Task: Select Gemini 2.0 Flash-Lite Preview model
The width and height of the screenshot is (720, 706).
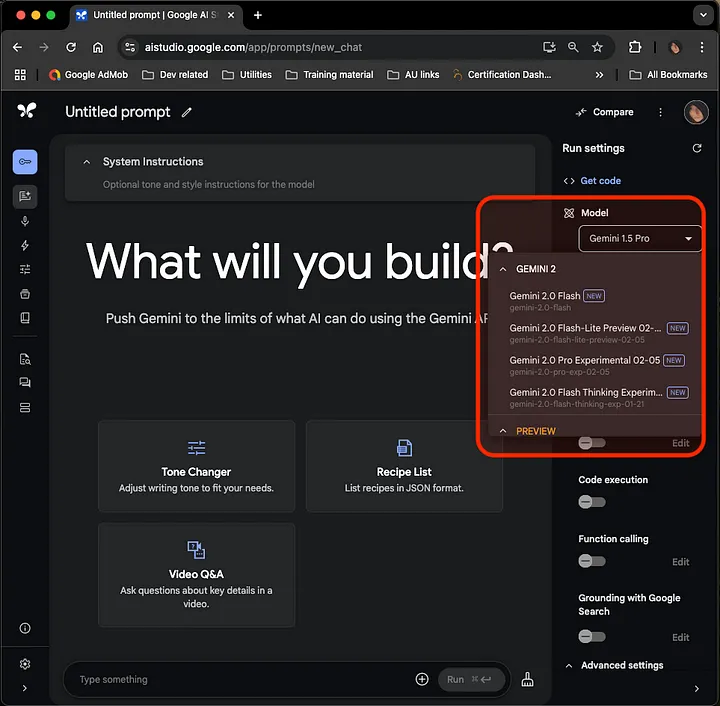Action: (x=594, y=333)
